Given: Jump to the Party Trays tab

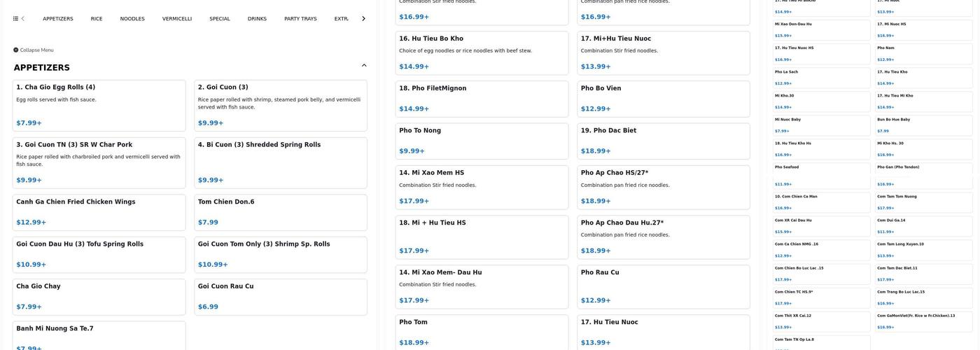Looking at the screenshot, I should (300, 19).
